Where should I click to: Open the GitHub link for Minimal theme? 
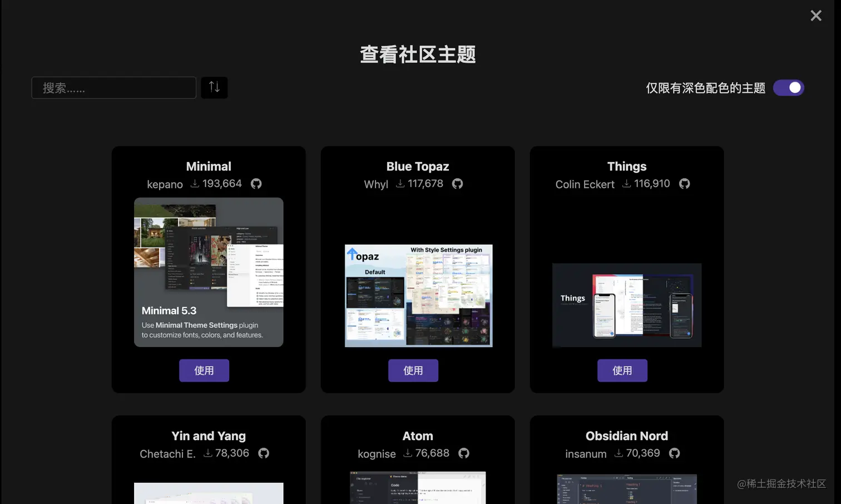256,184
